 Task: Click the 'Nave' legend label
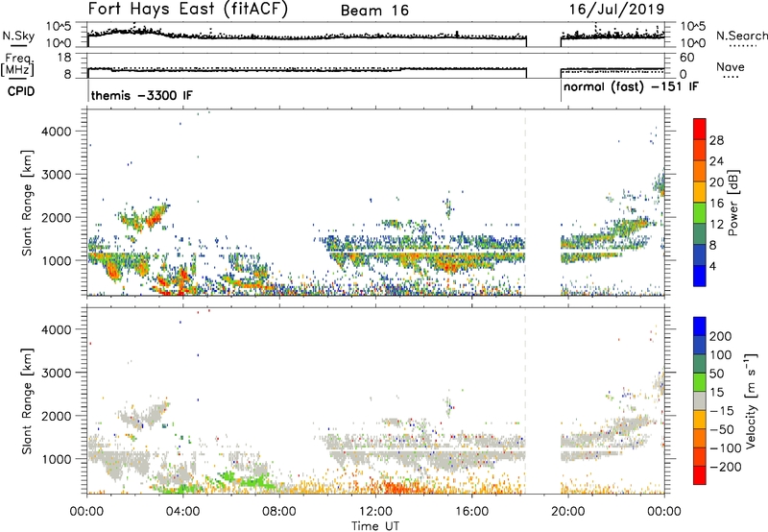point(731,67)
